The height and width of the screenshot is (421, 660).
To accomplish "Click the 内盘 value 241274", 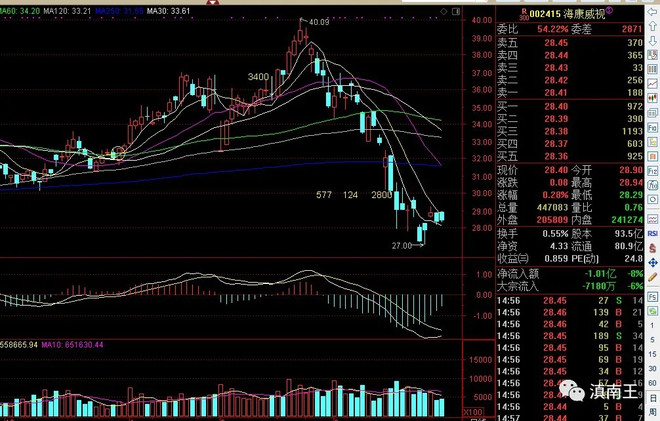I will [627, 220].
